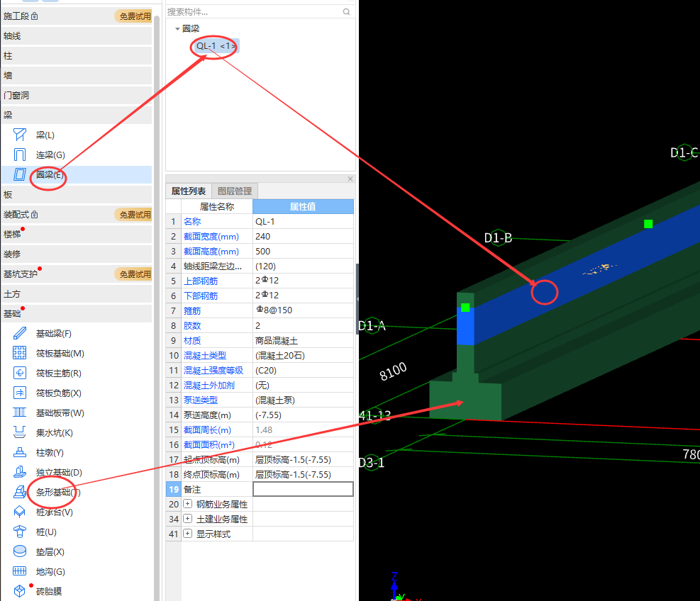The height and width of the screenshot is (601, 700).
Task: Select the 圈梁(E) ring beam icon
Action: click(x=20, y=174)
